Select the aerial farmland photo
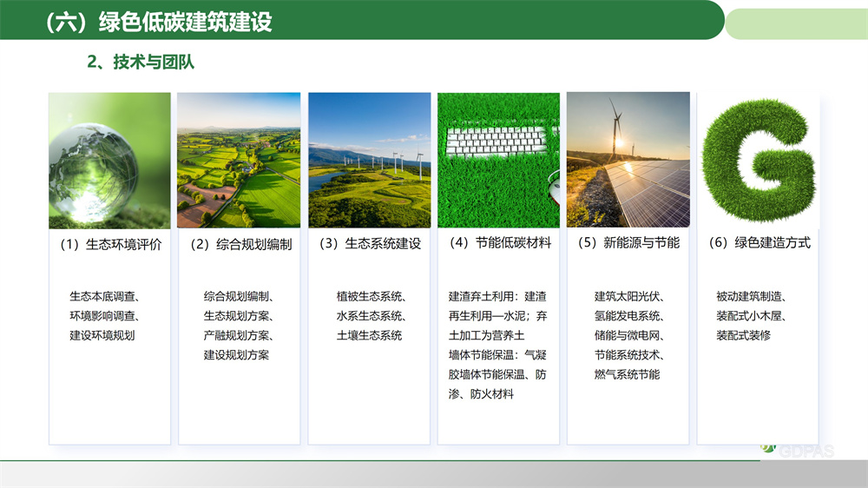This screenshot has height=488, width=868. point(239,161)
